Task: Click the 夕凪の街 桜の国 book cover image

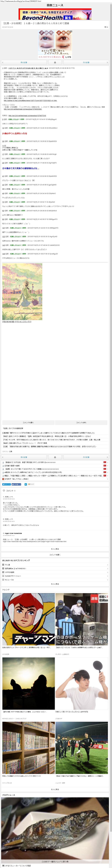Action: (x=22, y=291)
